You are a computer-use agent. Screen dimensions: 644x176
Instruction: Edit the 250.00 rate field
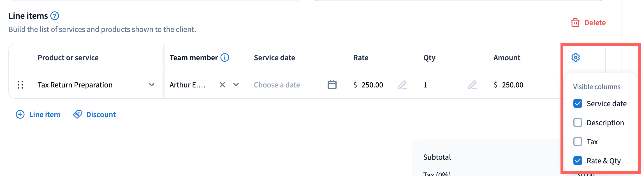tap(372, 85)
